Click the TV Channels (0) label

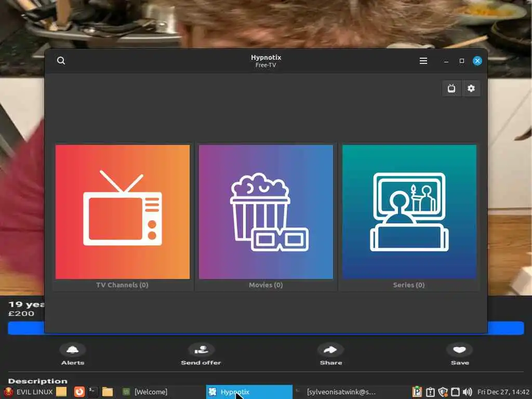pyautogui.click(x=122, y=285)
